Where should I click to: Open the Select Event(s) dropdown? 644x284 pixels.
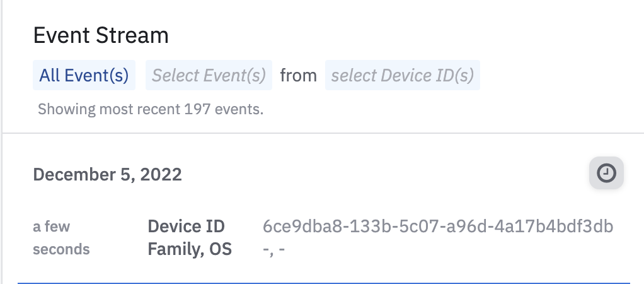pos(209,76)
